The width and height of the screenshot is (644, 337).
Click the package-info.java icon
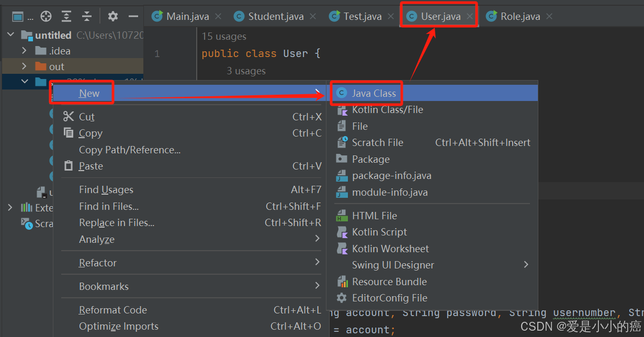342,176
